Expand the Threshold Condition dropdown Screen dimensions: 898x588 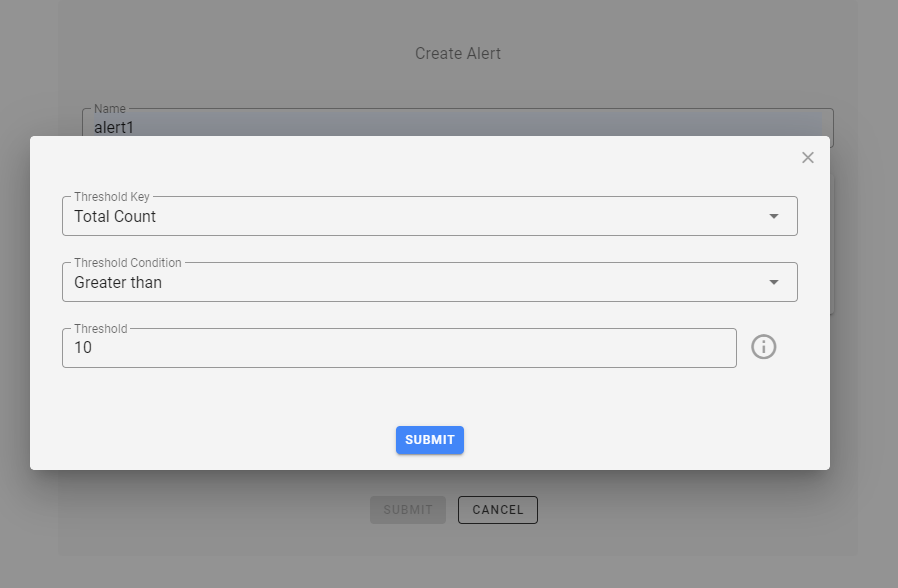[x=775, y=282]
